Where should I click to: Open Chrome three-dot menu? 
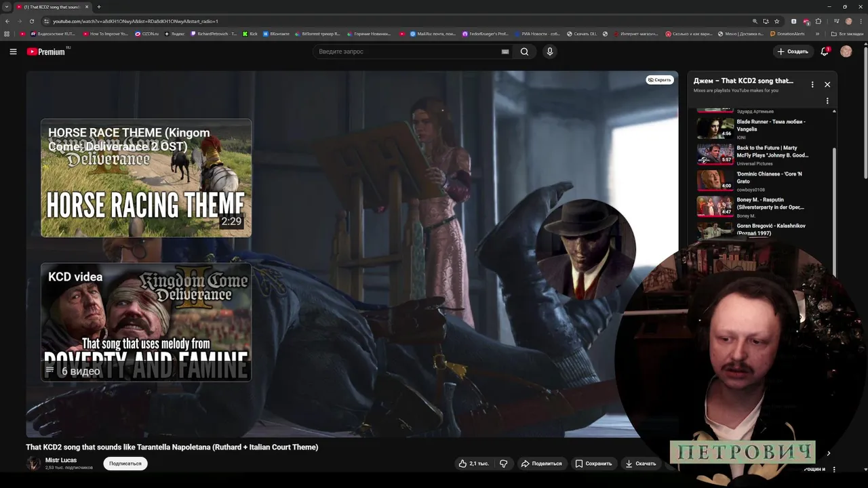pyautogui.click(x=860, y=21)
